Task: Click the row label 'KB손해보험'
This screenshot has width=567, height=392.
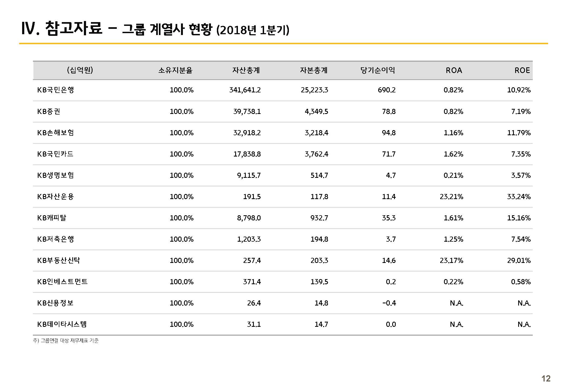Action: [56, 133]
